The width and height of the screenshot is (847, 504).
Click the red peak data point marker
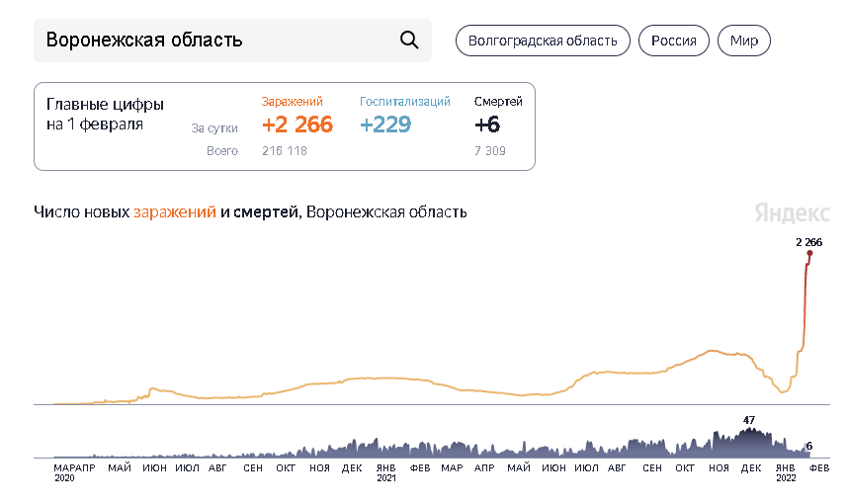point(808,254)
